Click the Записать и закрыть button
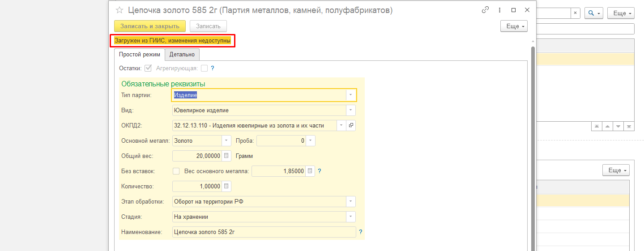Image resolution: width=644 pixels, height=251 pixels. [x=150, y=26]
